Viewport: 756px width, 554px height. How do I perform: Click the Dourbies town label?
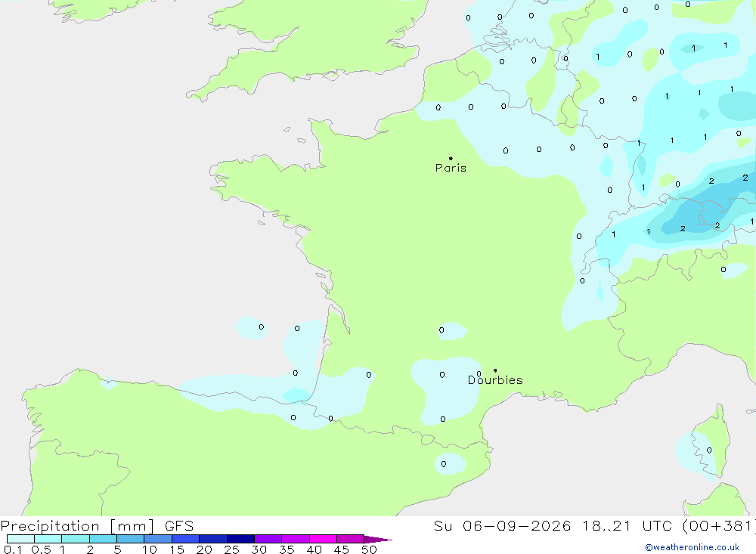[x=495, y=380]
